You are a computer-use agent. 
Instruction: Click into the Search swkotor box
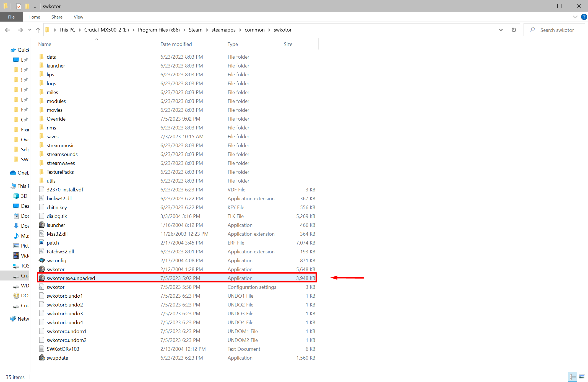(557, 30)
